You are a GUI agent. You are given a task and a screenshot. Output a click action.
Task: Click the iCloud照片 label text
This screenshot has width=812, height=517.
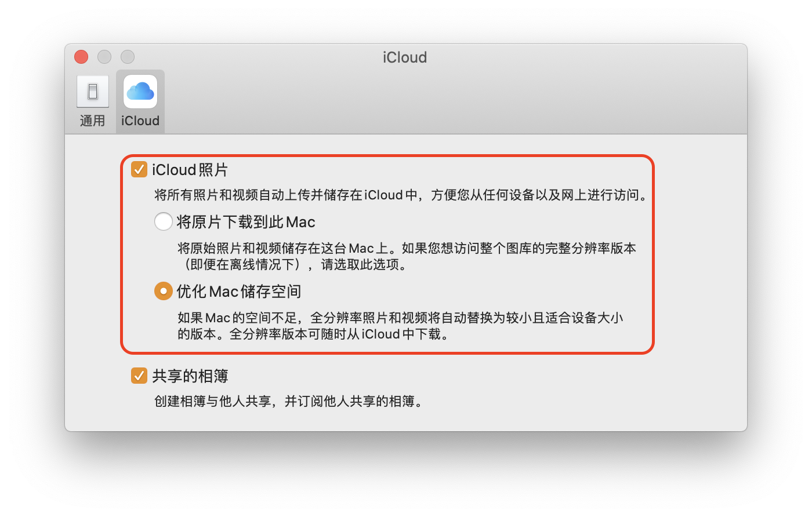click(190, 170)
